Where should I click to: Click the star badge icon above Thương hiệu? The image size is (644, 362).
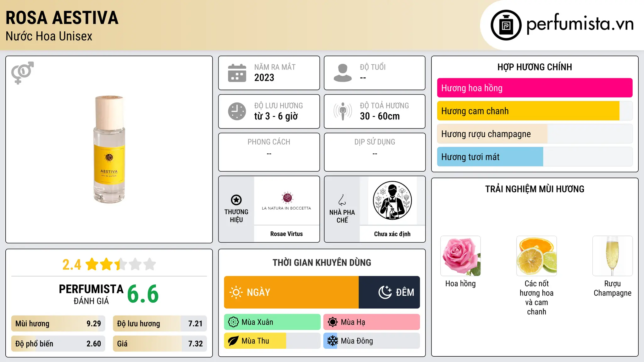(x=236, y=200)
